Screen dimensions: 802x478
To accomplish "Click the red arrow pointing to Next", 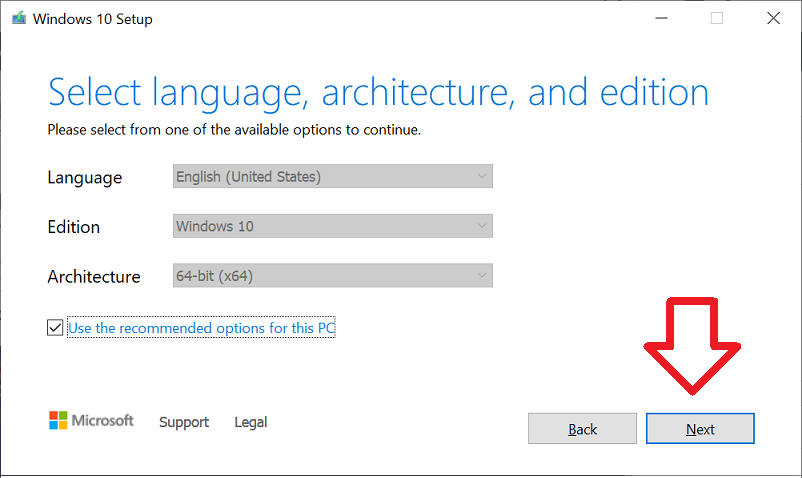I will click(x=692, y=346).
